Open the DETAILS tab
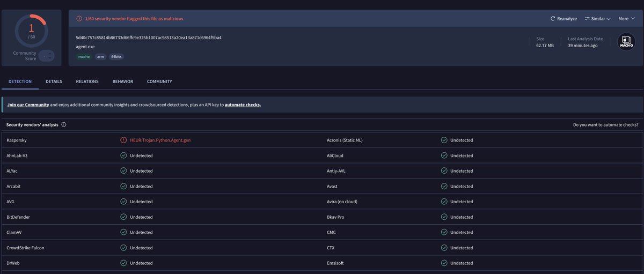Viewport: 644px width, 274px height. click(54, 82)
